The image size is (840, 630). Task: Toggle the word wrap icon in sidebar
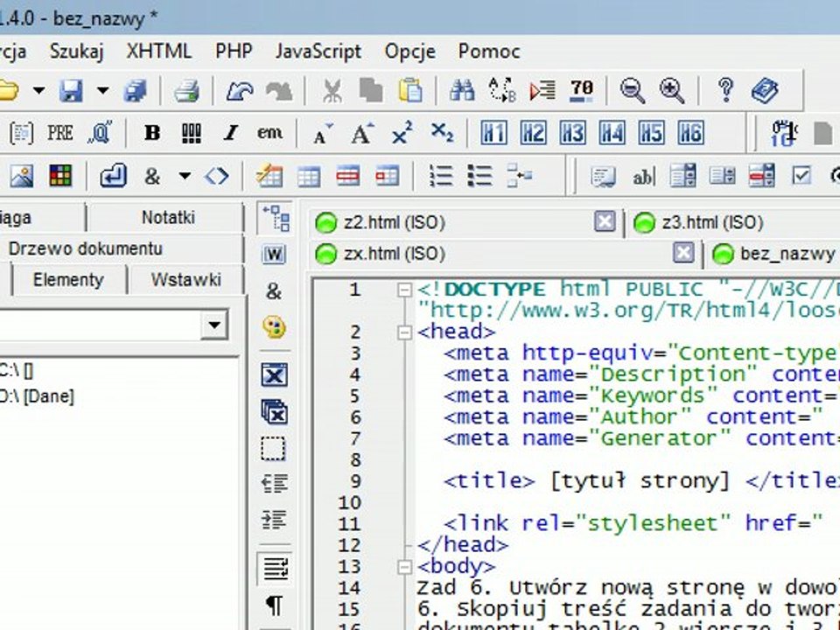[x=276, y=569]
